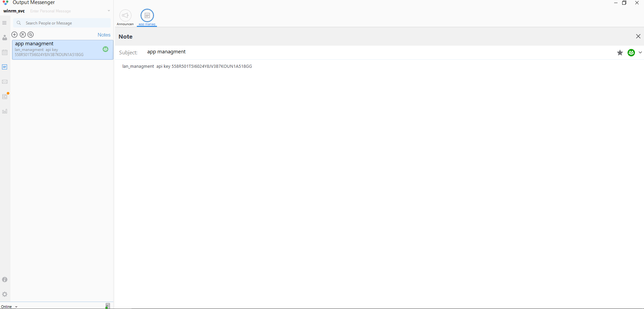Image resolution: width=644 pixels, height=309 pixels.
Task: Click the green shared group icon beside Subject
Action: point(631,53)
